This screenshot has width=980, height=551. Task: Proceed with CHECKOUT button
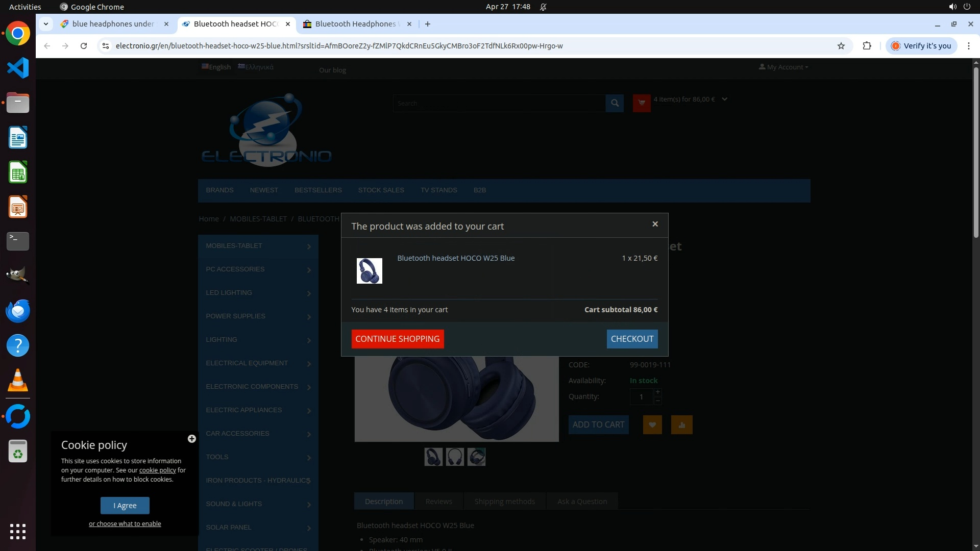[632, 339]
